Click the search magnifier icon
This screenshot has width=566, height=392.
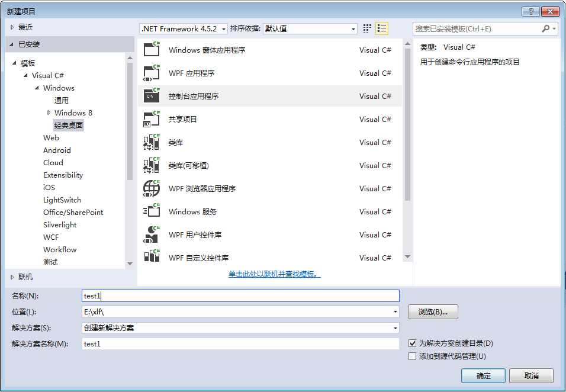pyautogui.click(x=545, y=28)
